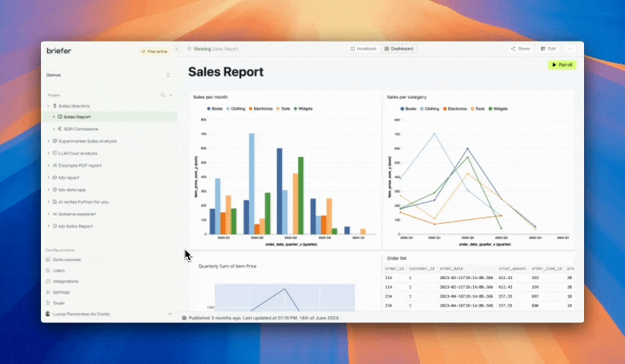Collapse the sidebar with the chevron icon
Viewport: 625px width, 364px height.
[177, 49]
